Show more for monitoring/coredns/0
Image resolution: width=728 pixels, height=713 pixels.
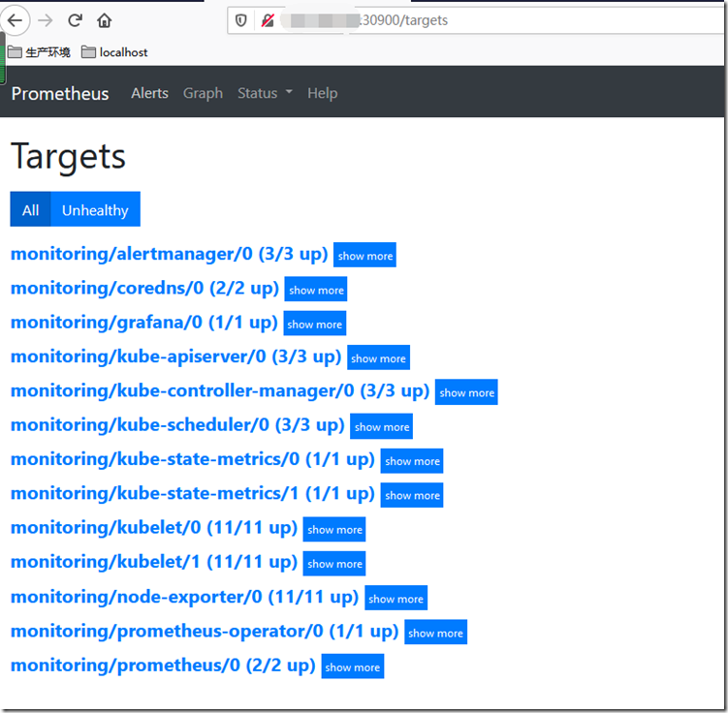click(316, 290)
